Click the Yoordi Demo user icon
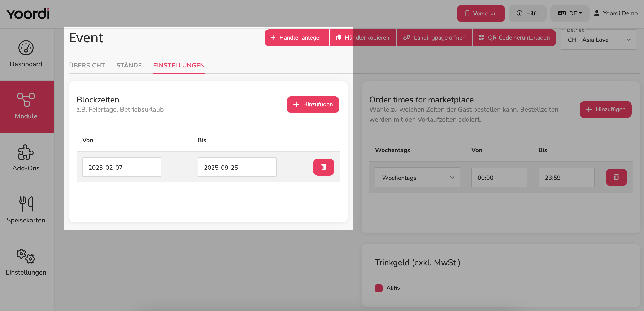 [596, 13]
